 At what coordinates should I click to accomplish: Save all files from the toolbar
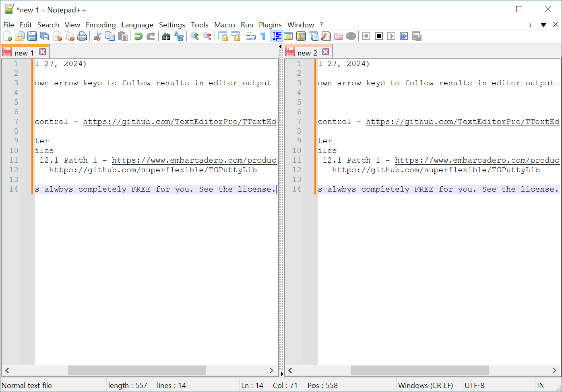45,36
